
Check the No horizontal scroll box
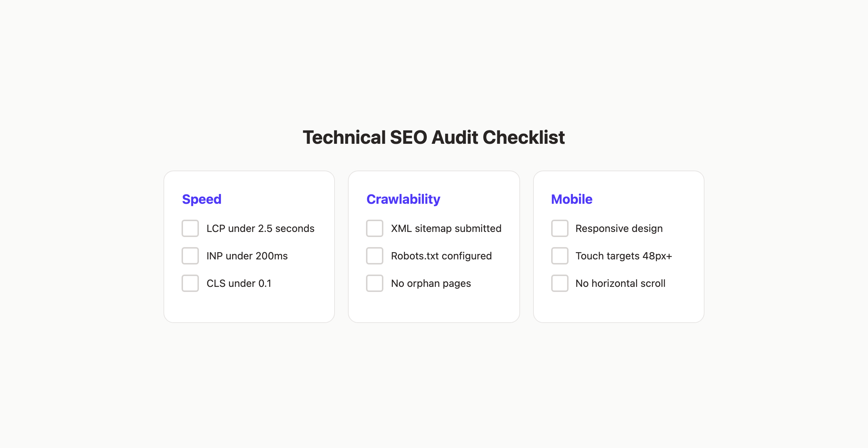point(559,283)
